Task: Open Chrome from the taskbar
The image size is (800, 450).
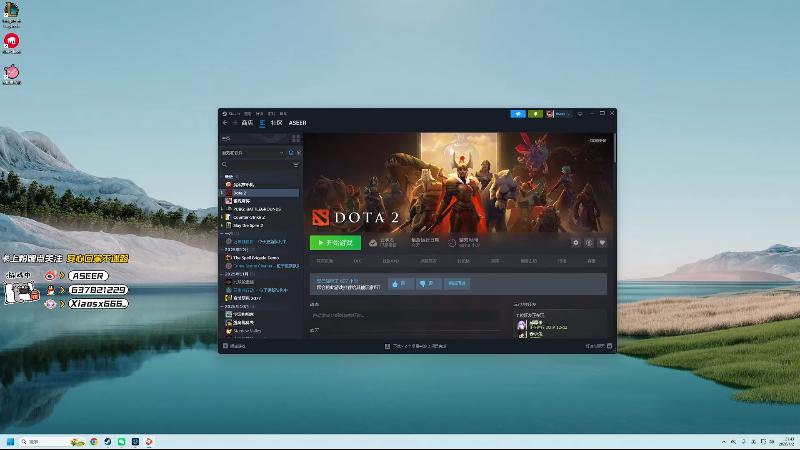Action: 94,442
